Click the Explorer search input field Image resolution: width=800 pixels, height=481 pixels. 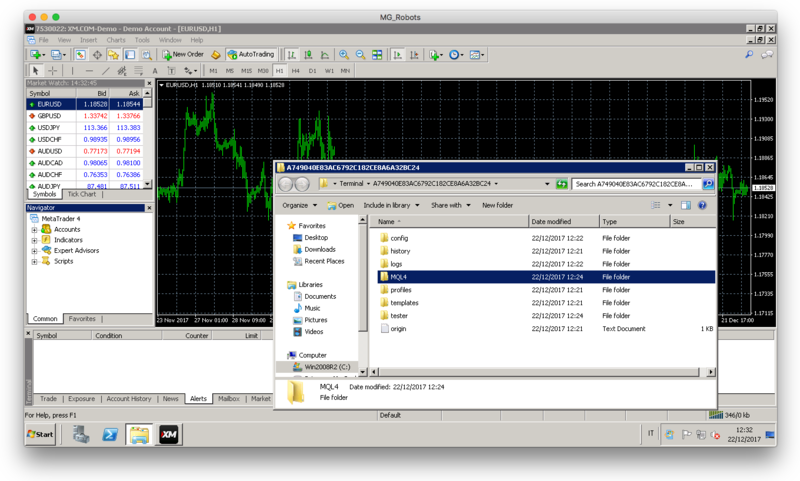(636, 184)
